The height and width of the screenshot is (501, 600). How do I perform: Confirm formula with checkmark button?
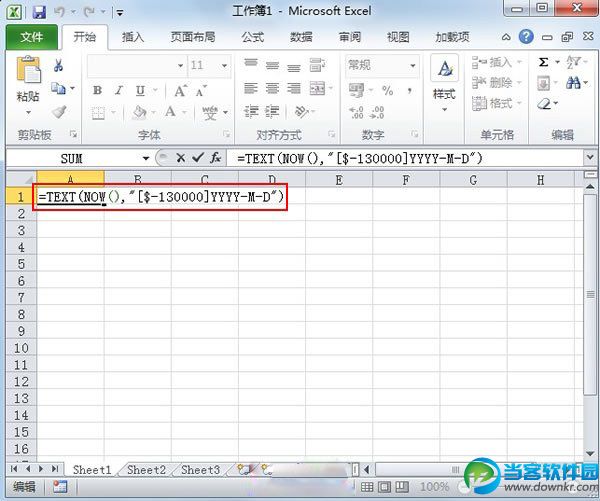(x=198, y=157)
